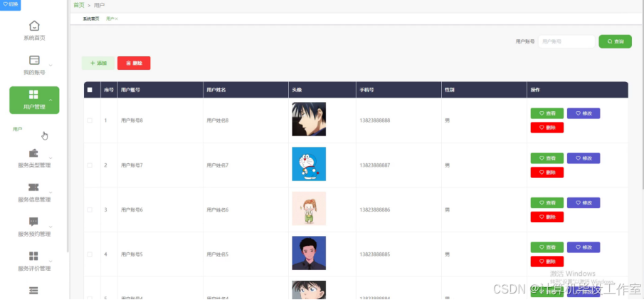The height and width of the screenshot is (300, 644).
Task: Expand the 服务信息管理 chevron
Action: [x=51, y=192]
